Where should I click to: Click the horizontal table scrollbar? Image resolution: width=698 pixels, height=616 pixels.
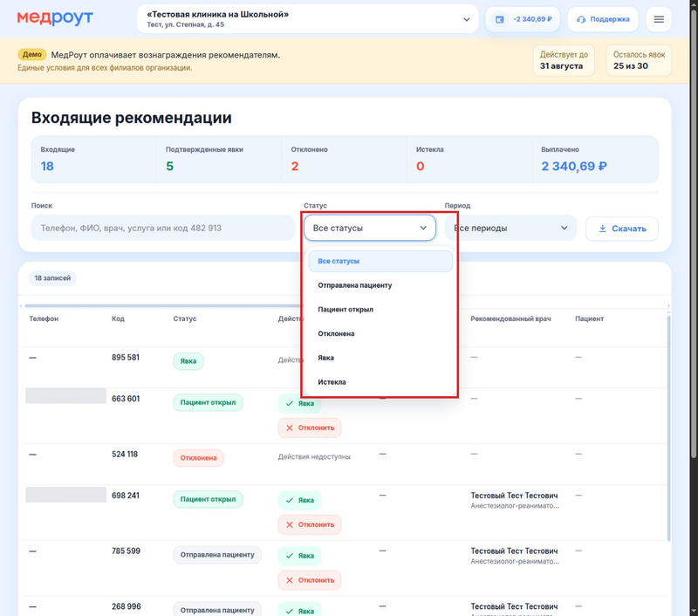click(x=163, y=305)
